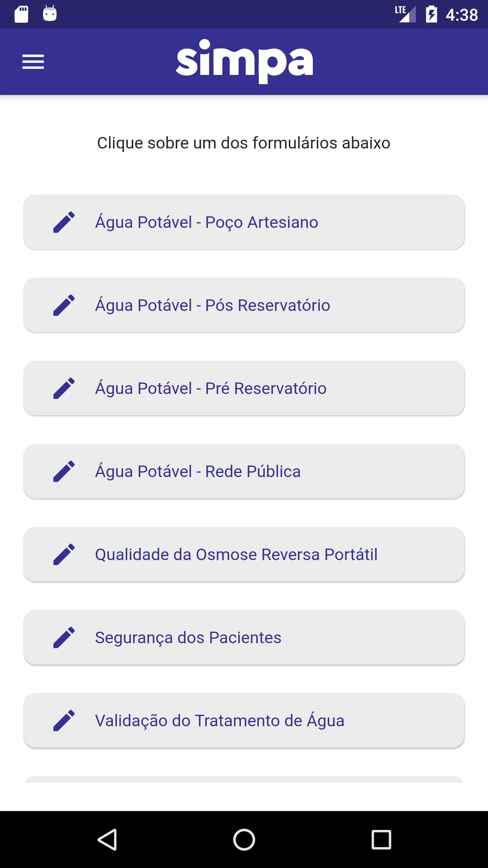
Task: Tap the pencil icon beside Pré Reservatório
Action: 64,388
